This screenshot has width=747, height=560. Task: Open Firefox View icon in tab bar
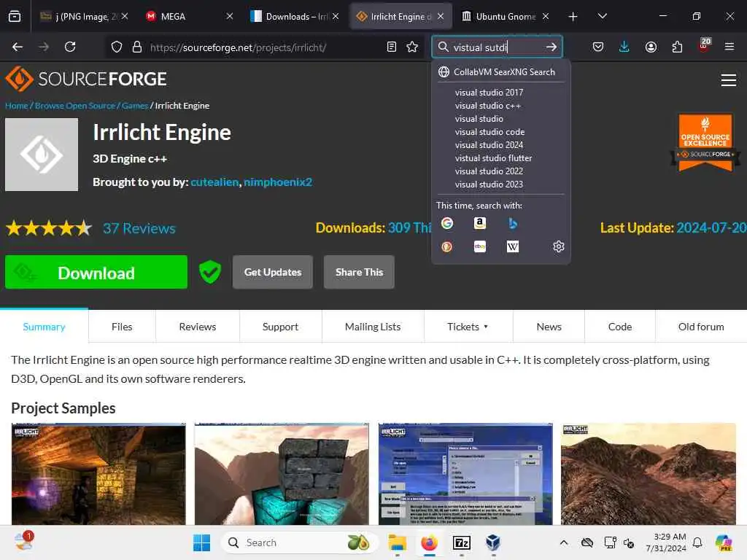pos(15,17)
